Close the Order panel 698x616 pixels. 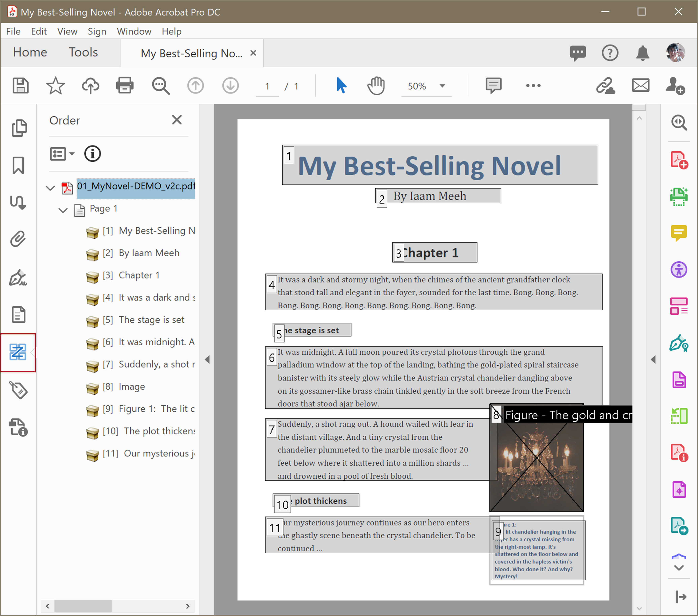pyautogui.click(x=176, y=120)
